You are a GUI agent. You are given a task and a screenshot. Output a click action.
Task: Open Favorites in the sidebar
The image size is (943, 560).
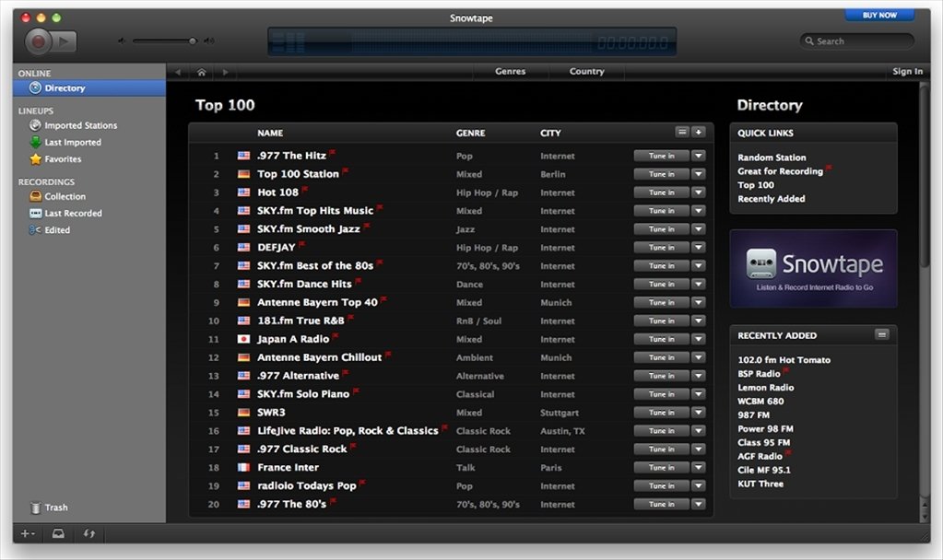(x=63, y=159)
